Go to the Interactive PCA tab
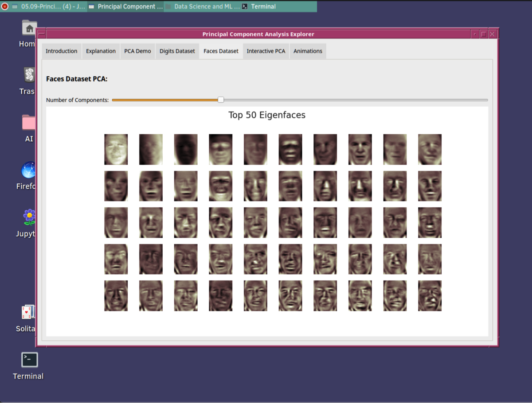This screenshot has width=532, height=403. pos(266,51)
